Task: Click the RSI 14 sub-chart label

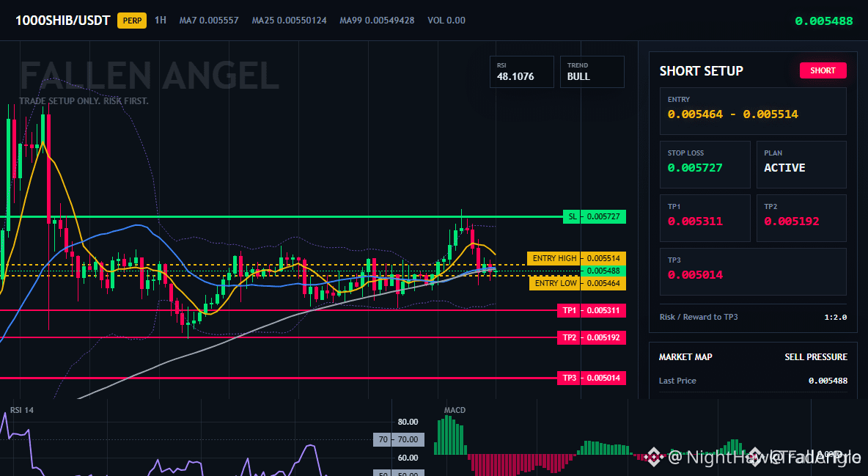Action: click(x=21, y=410)
